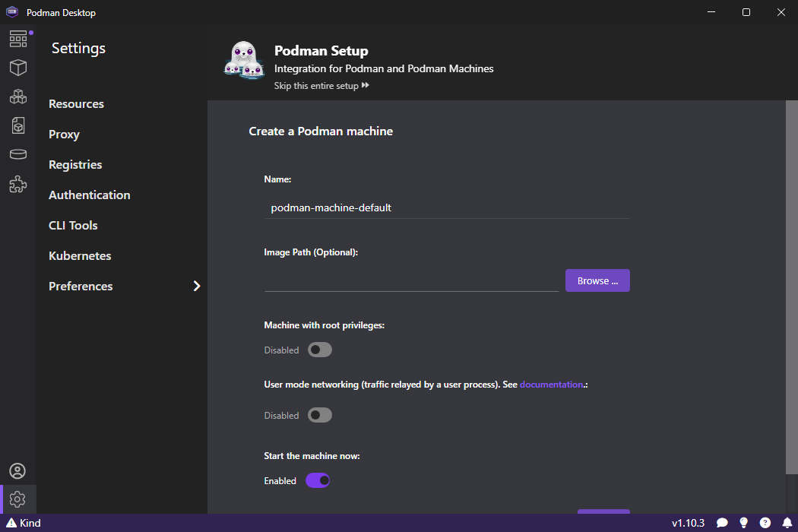798x532 pixels.
Task: Open the Extensions puzzle icon
Action: tap(18, 184)
